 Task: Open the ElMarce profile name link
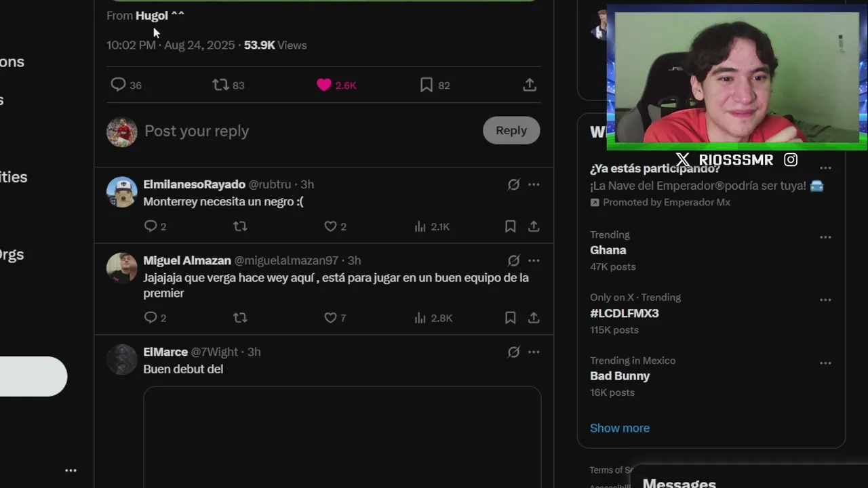(x=165, y=352)
